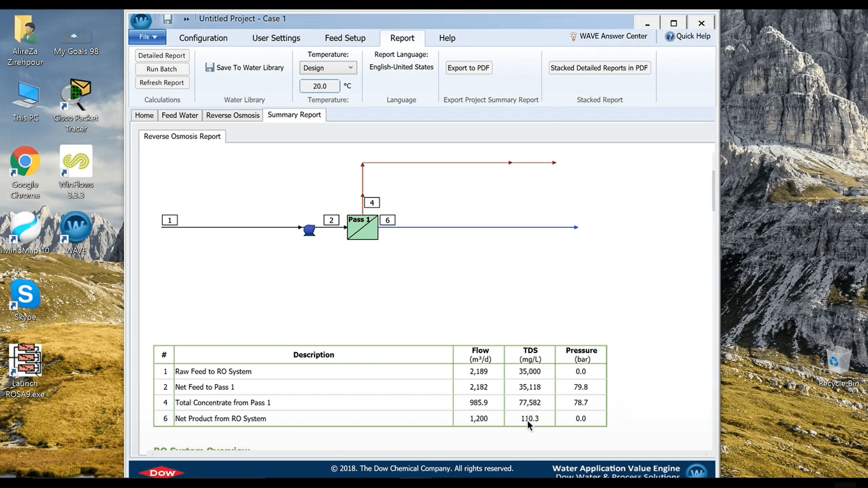Select the Recycle Bin desktop icon

[x=839, y=368]
